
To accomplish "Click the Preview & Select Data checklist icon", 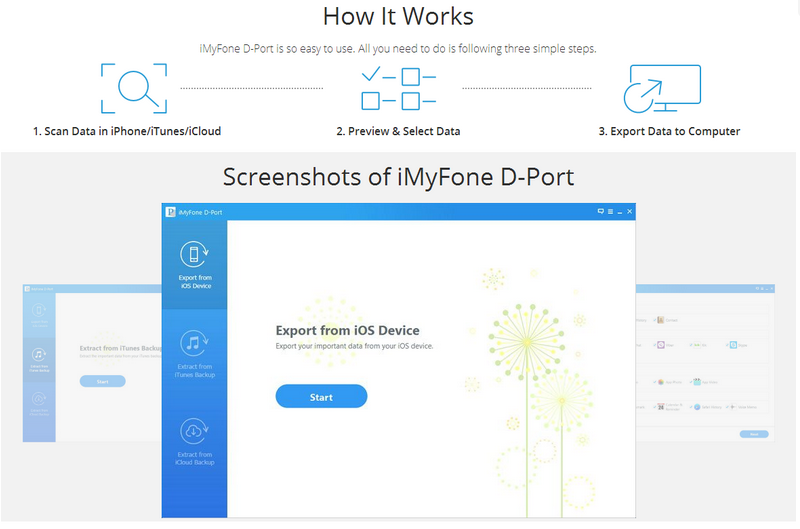I will click(398, 89).
